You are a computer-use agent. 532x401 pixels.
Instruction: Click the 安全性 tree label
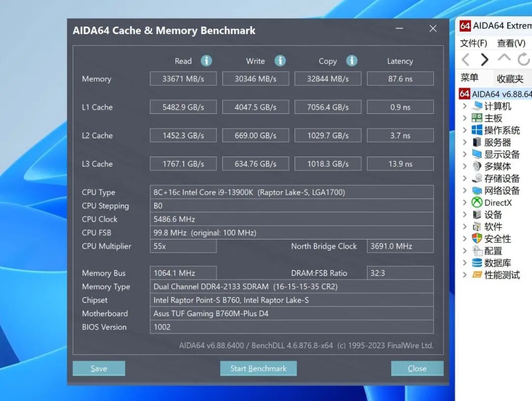pyautogui.click(x=498, y=238)
